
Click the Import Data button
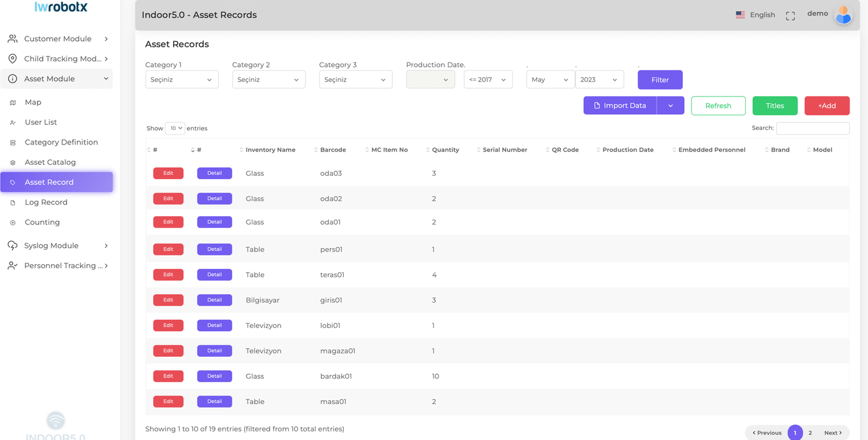click(620, 106)
